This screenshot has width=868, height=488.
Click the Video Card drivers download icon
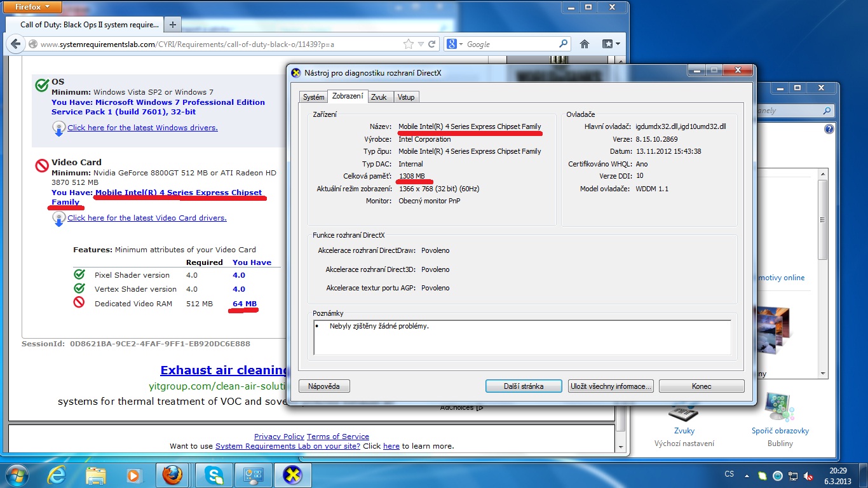click(x=58, y=219)
